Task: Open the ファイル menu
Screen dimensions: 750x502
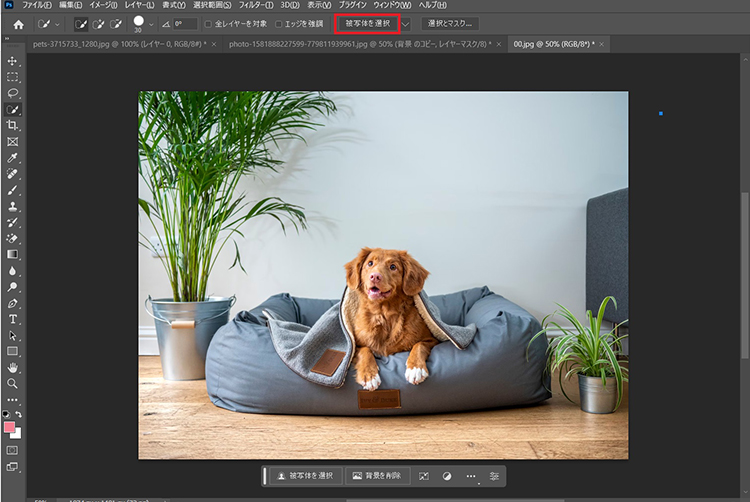Action: coord(36,5)
